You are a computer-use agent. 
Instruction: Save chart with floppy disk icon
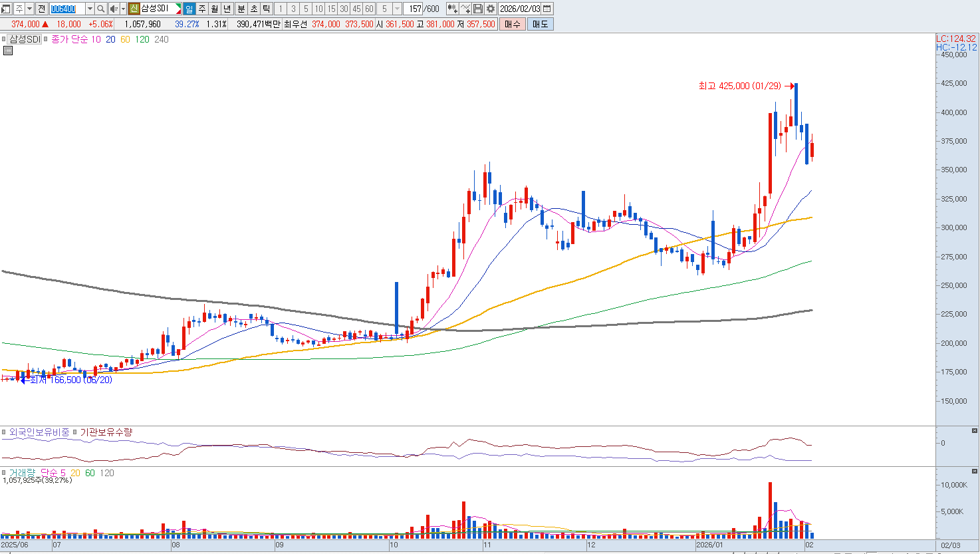pos(478,9)
